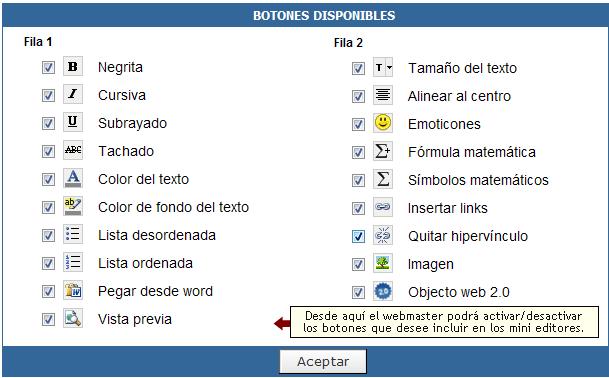Select the Quitar hipervínculo broken link icon

(x=383, y=235)
